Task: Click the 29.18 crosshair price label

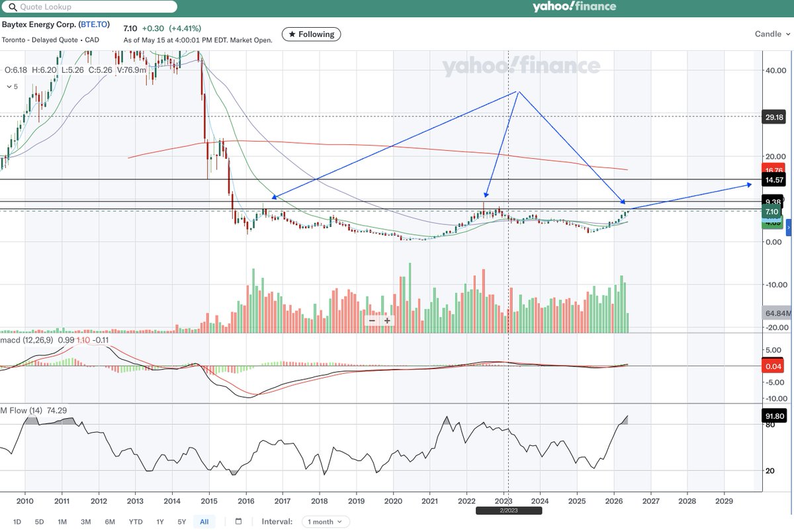Action: tap(773, 116)
